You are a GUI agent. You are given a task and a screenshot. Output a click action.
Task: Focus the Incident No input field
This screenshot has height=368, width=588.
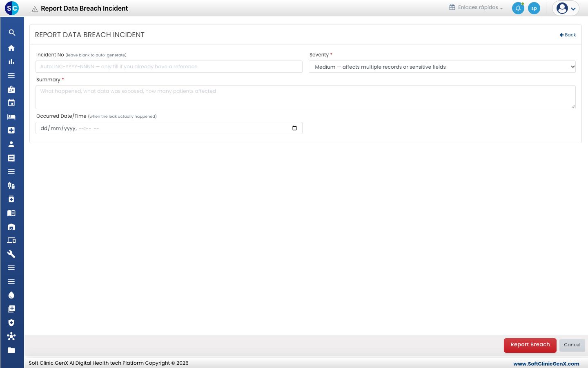tap(169, 67)
